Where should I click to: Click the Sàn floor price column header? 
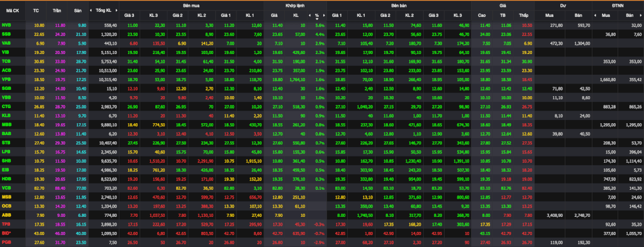[x=77, y=11]
